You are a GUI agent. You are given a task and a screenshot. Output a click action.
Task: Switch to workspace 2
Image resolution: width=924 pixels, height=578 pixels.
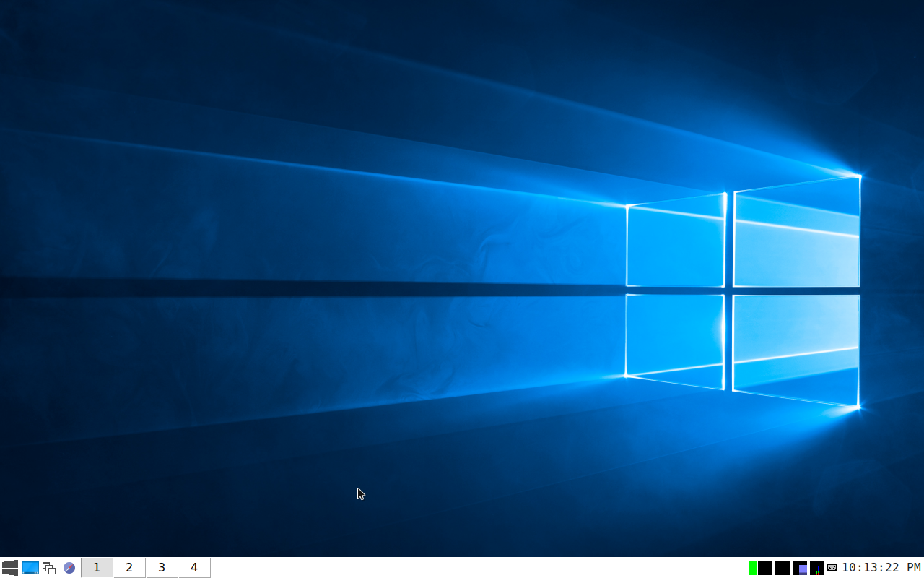[129, 568]
